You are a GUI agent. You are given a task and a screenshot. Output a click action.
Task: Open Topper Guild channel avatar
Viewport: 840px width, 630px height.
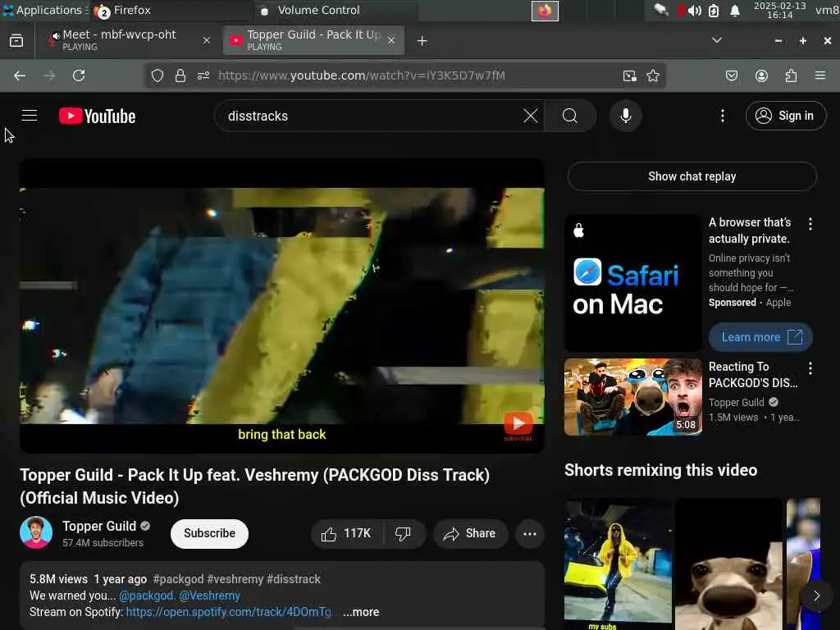pos(36,532)
